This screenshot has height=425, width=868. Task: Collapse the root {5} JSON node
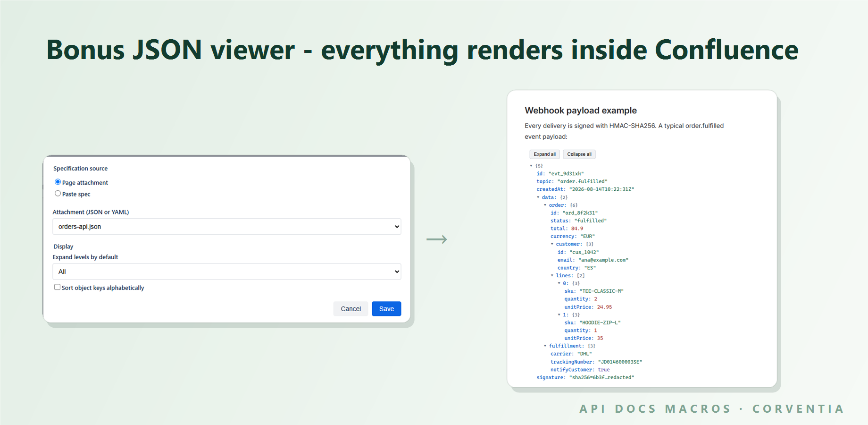[531, 166]
